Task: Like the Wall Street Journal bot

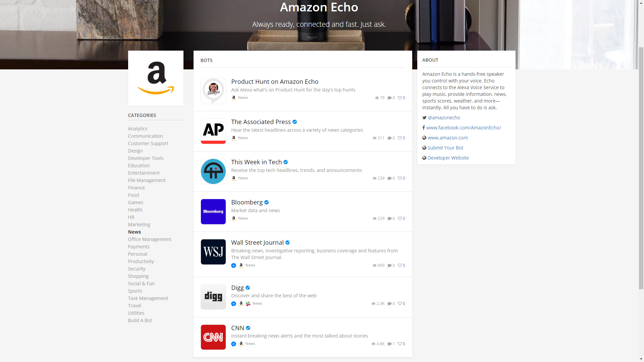Action: pyautogui.click(x=400, y=265)
